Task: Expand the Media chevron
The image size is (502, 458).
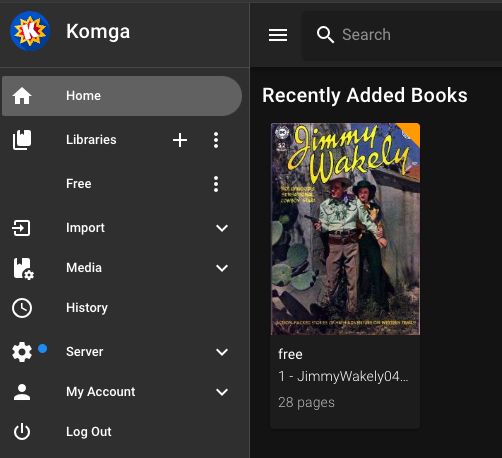Action: tap(222, 268)
